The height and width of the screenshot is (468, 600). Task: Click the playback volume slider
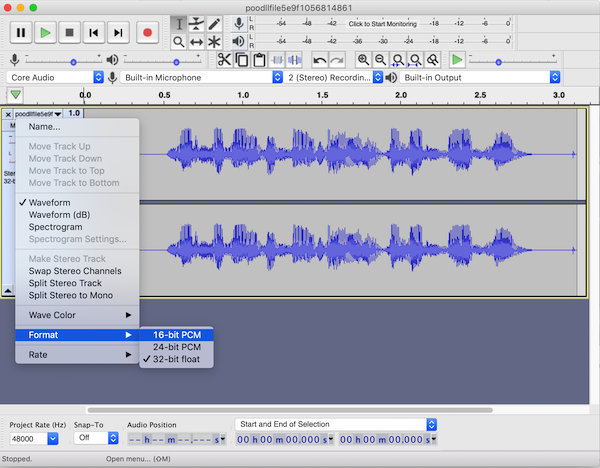point(162,61)
